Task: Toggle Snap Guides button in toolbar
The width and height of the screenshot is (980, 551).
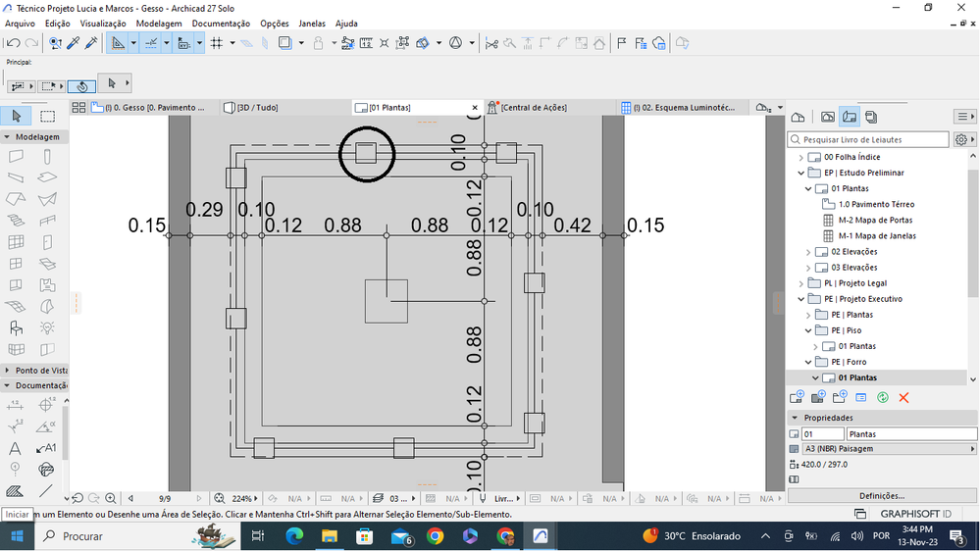Action: click(x=151, y=43)
